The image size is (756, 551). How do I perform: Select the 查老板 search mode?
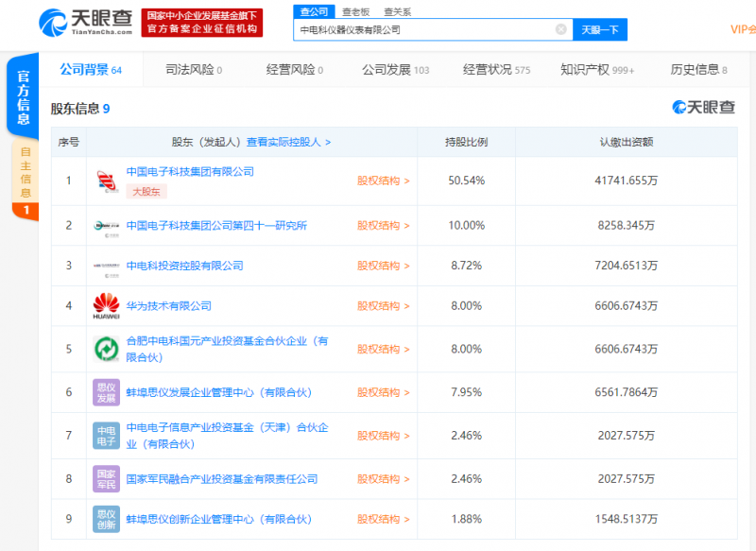355,11
